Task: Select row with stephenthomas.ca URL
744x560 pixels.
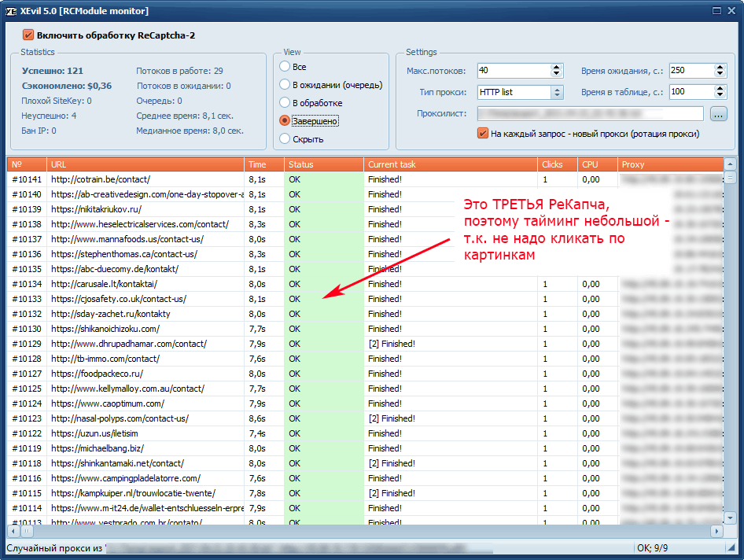Action: pos(366,254)
